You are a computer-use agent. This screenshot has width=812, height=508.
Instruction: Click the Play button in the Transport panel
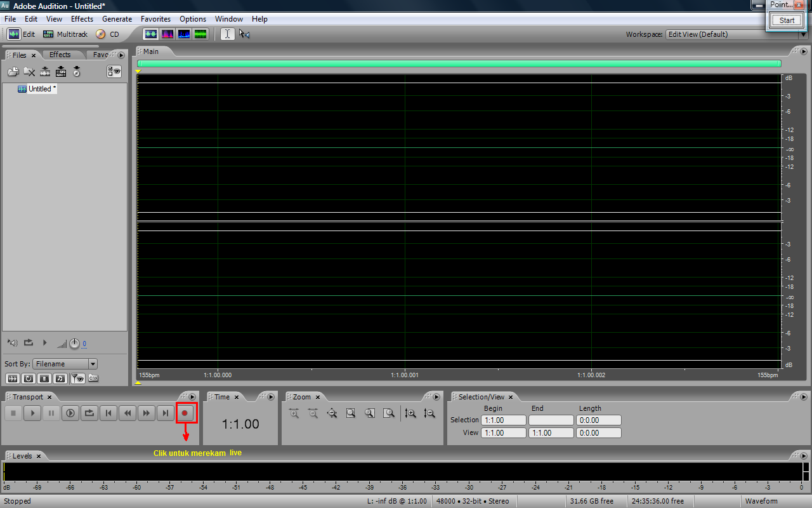[x=32, y=413]
